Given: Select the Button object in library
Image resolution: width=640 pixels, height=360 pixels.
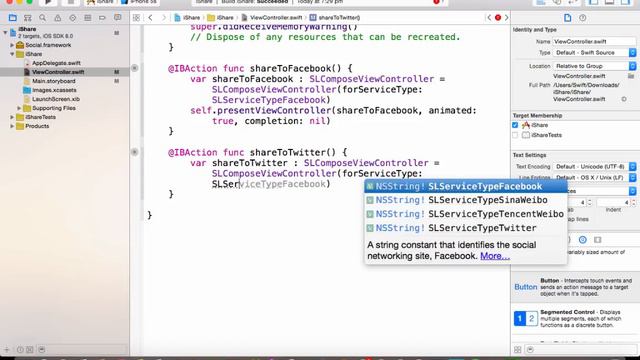Looking at the screenshot, I should (574, 287).
